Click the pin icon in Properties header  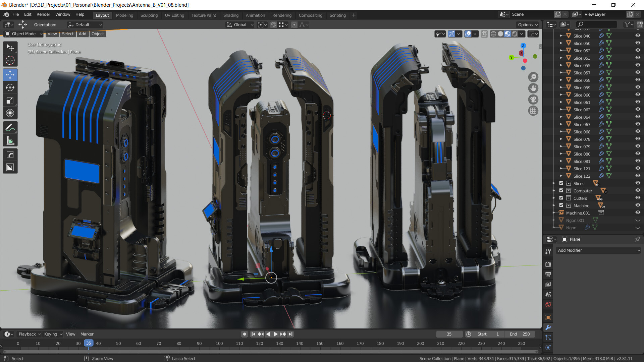pyautogui.click(x=637, y=239)
